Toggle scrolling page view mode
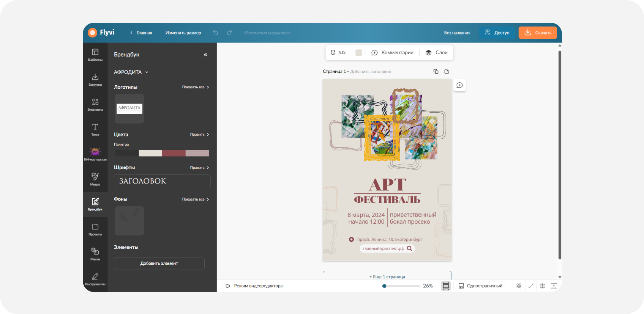The image size is (644, 314). [446, 286]
